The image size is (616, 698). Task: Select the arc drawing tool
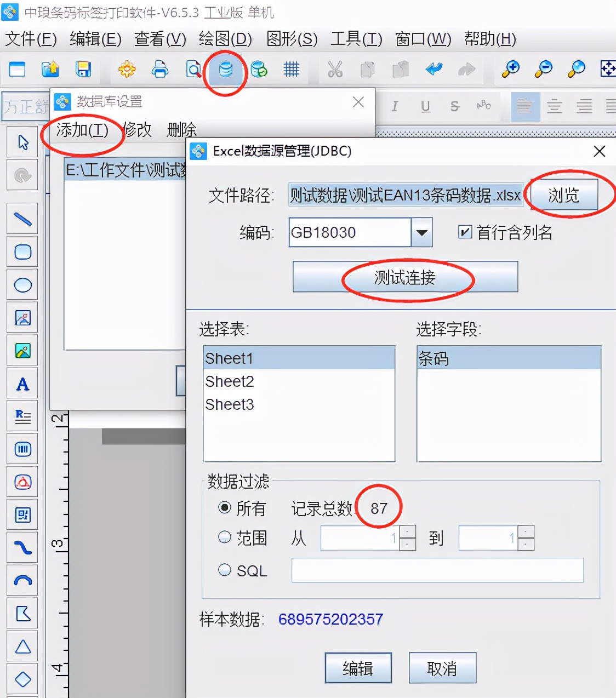click(x=22, y=581)
